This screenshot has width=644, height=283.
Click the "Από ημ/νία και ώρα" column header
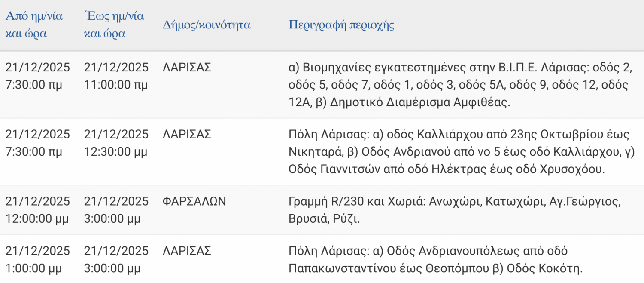[x=34, y=25]
